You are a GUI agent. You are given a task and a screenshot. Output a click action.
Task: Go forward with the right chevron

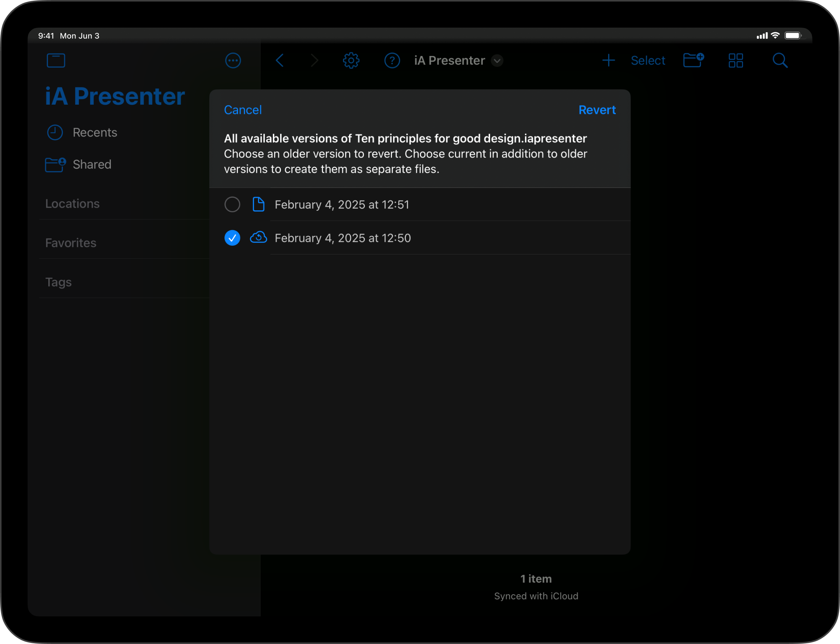315,61
